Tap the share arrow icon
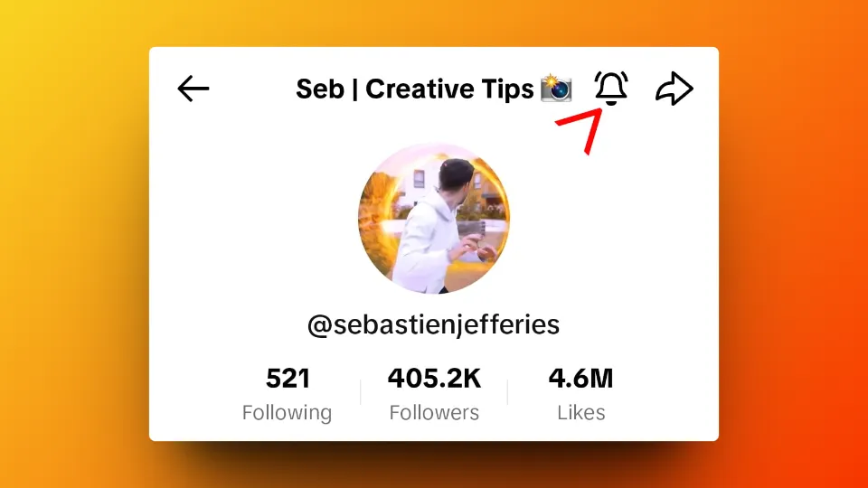The height and width of the screenshot is (488, 868). [x=675, y=89]
